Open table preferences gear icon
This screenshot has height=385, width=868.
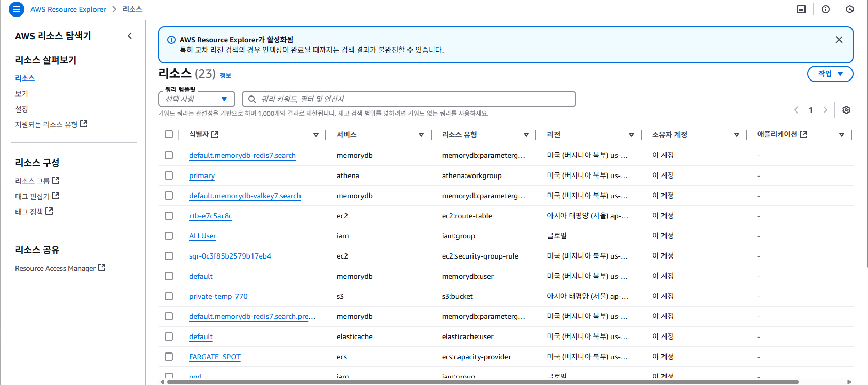(846, 110)
